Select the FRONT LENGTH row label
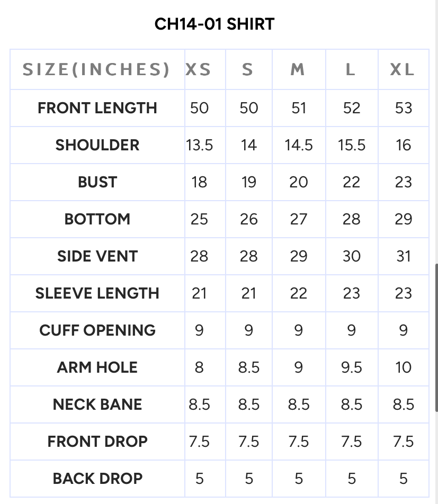438x504 pixels. point(97,108)
